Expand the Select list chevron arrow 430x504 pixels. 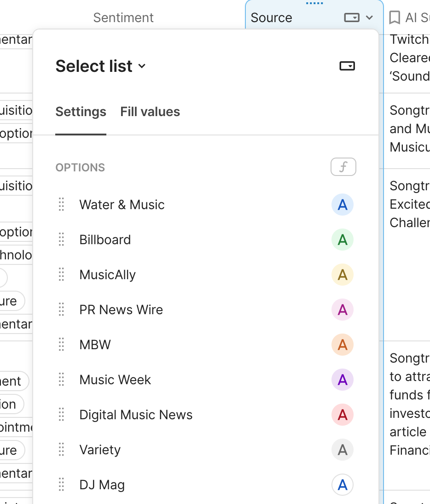141,67
